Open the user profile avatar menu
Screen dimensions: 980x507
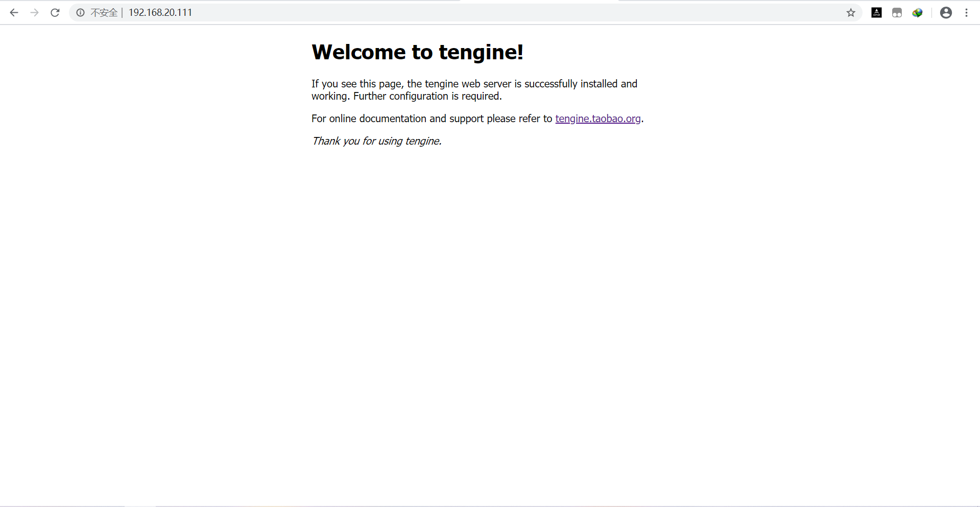coord(946,13)
